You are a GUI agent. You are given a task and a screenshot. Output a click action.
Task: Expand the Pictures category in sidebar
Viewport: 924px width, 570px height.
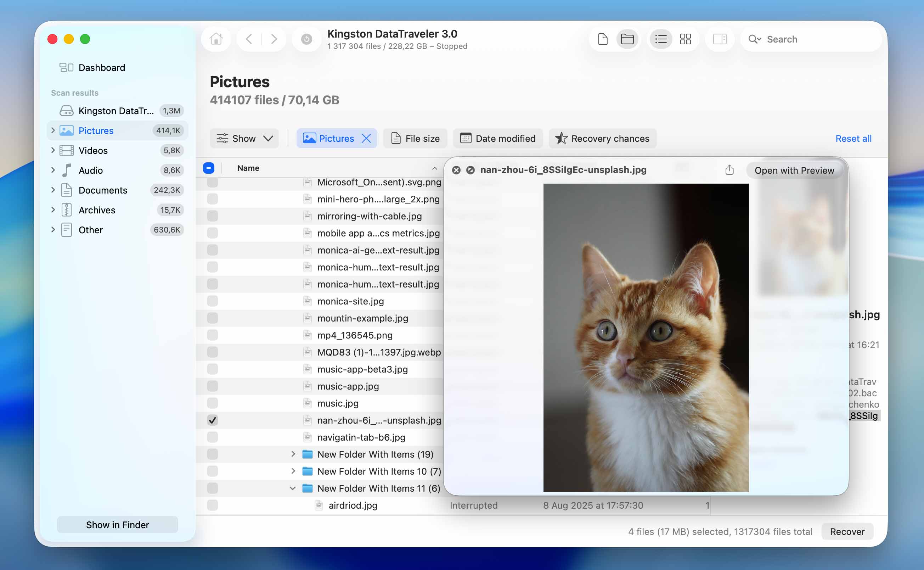[53, 130]
